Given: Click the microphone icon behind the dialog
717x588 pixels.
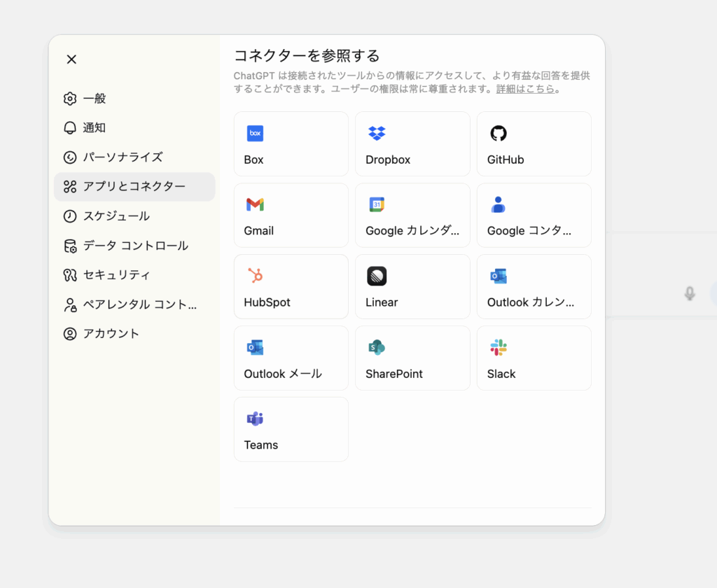Looking at the screenshot, I should (690, 293).
